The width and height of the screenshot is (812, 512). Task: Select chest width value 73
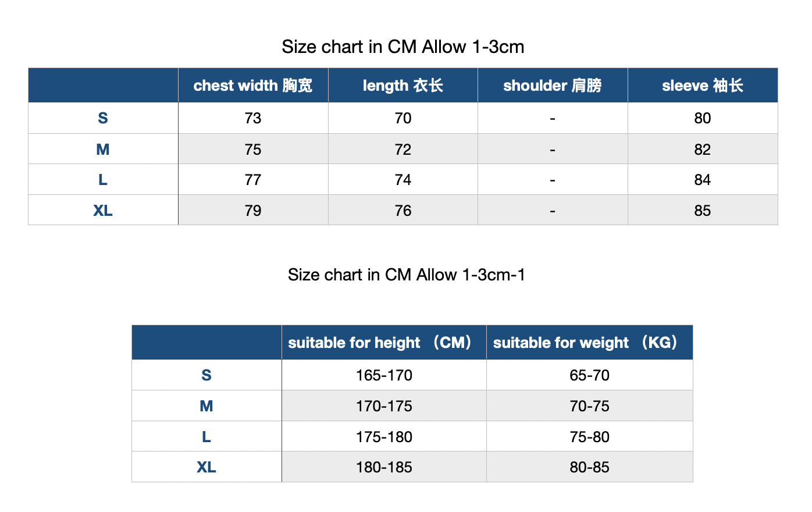pyautogui.click(x=253, y=118)
